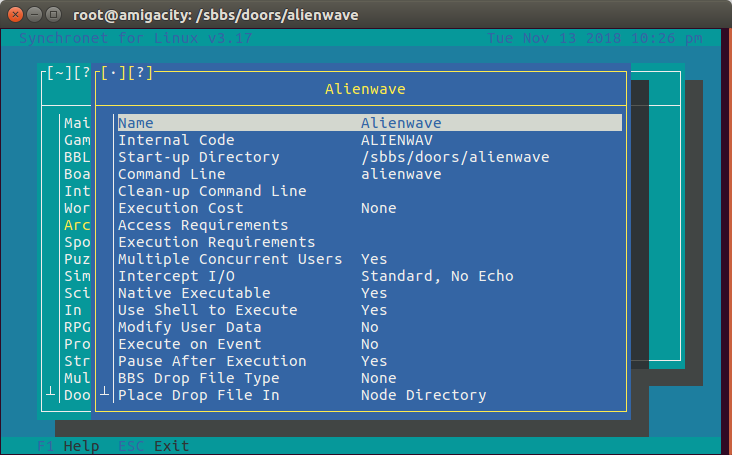Toggle Use Shell to Execute

(x=370, y=310)
